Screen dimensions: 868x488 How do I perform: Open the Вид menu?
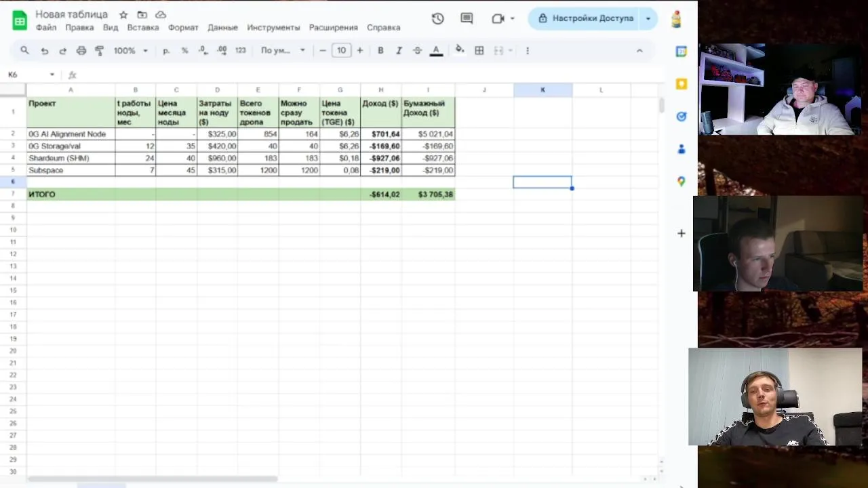click(111, 28)
